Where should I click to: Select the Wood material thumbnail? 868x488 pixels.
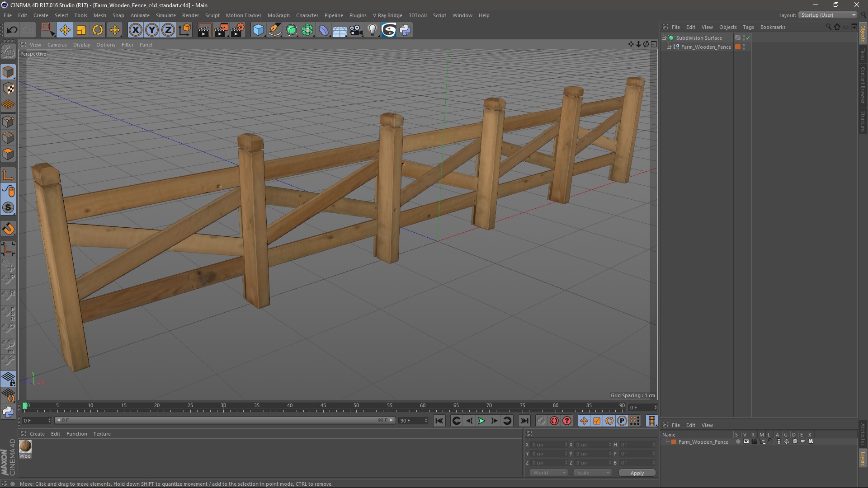pyautogui.click(x=25, y=446)
